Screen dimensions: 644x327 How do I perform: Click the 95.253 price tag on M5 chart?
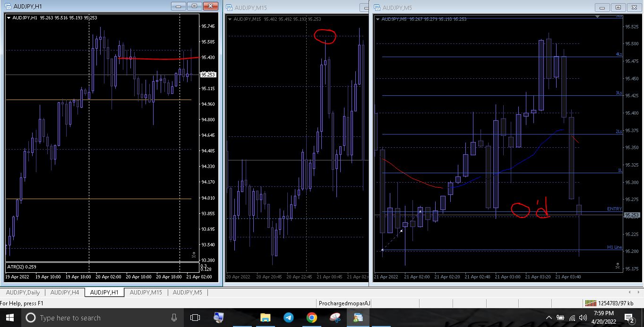click(x=632, y=215)
